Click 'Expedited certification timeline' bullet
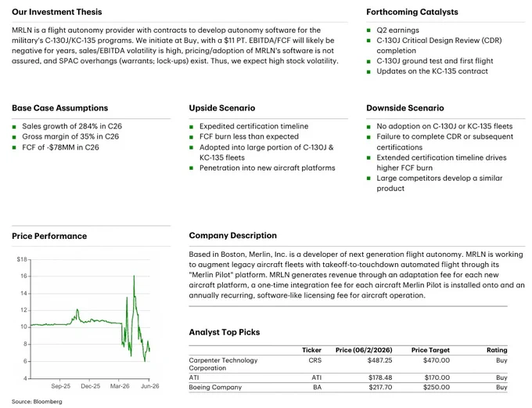Image resolution: width=532 pixels, height=408 pixels. pos(253,126)
